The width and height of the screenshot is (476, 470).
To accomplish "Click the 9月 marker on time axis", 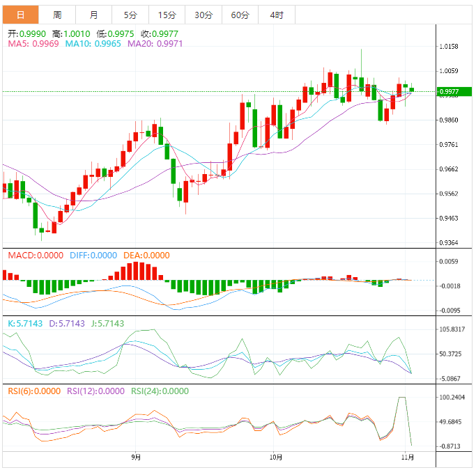I will (x=136, y=457).
